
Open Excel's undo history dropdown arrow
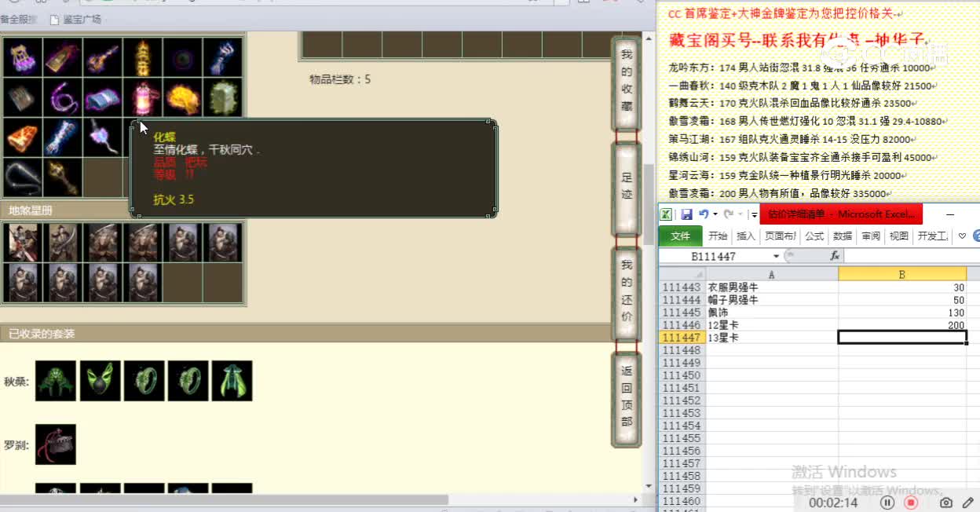[x=714, y=214]
